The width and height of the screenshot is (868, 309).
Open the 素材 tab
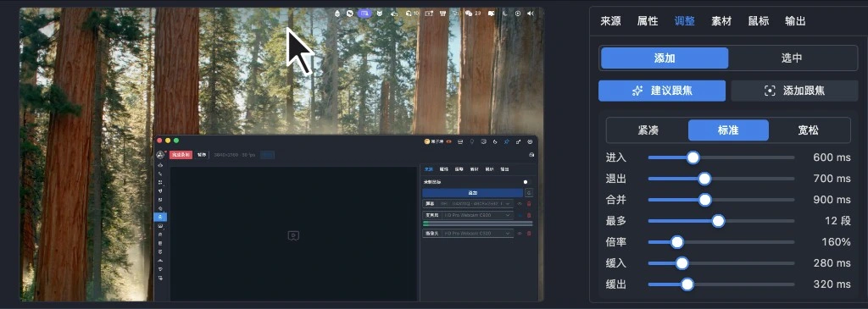pyautogui.click(x=721, y=21)
